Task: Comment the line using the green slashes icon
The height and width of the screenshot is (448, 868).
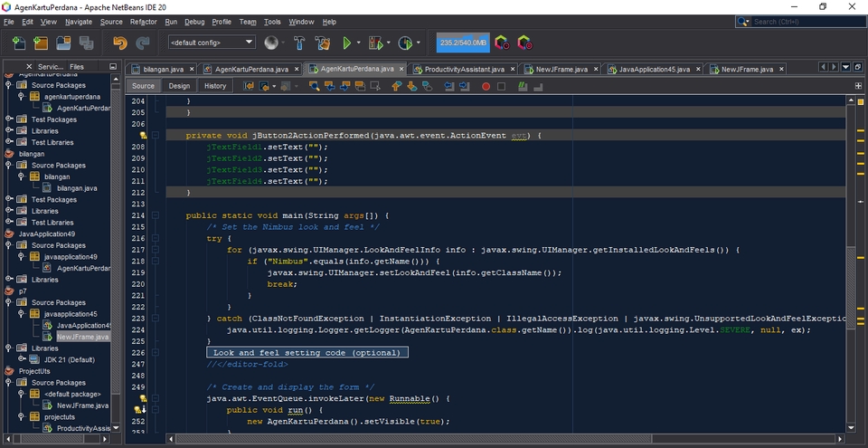Action: [523, 86]
